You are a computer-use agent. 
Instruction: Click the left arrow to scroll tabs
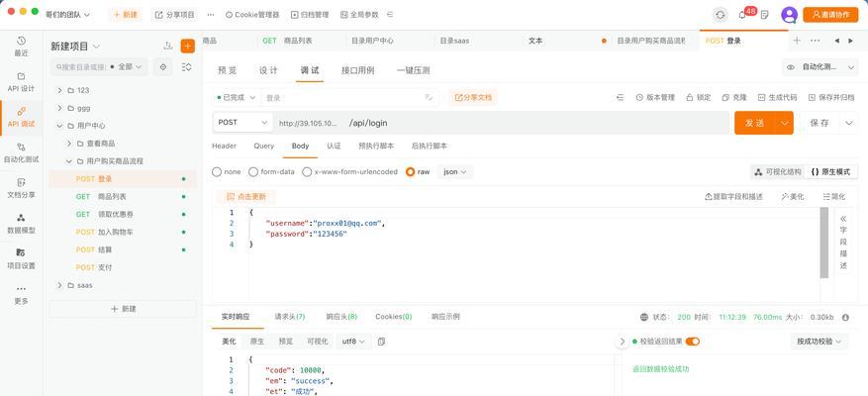[836, 41]
